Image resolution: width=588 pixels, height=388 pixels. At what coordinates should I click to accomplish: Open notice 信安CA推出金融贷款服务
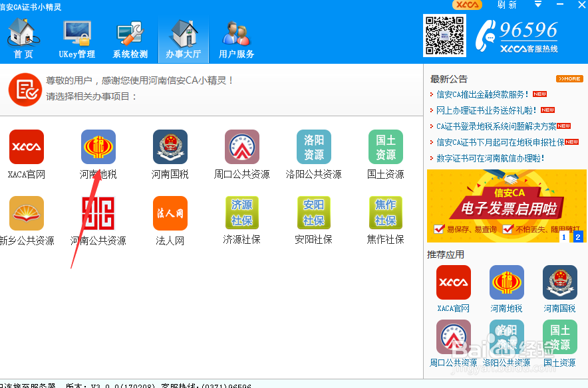click(x=482, y=94)
